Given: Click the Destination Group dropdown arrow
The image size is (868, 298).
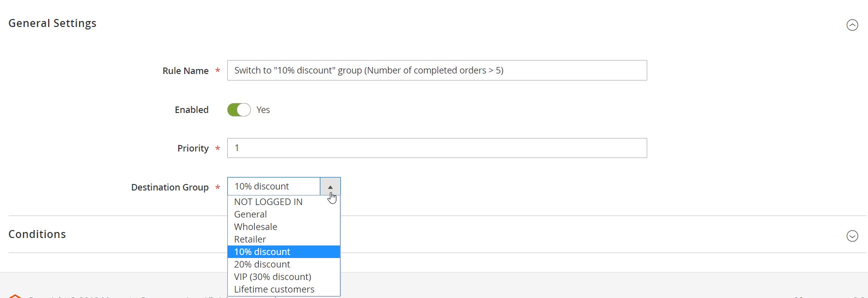Looking at the screenshot, I should tap(330, 186).
